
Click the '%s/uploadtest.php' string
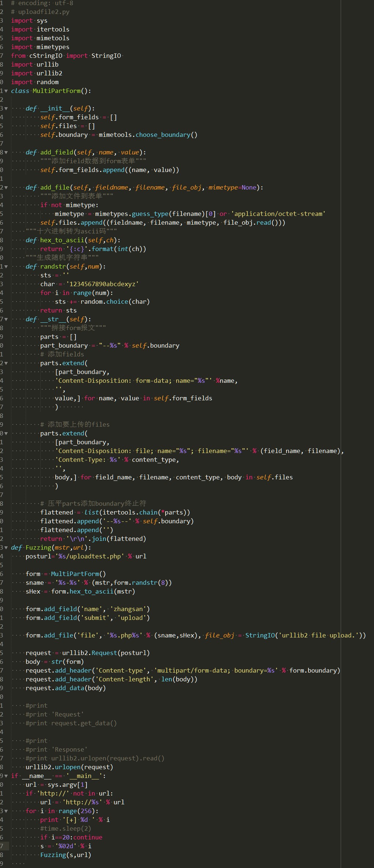click(90, 556)
